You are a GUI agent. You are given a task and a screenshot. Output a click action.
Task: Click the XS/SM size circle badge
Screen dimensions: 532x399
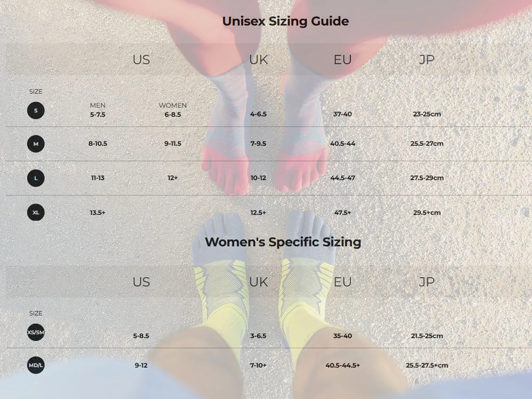(36, 332)
